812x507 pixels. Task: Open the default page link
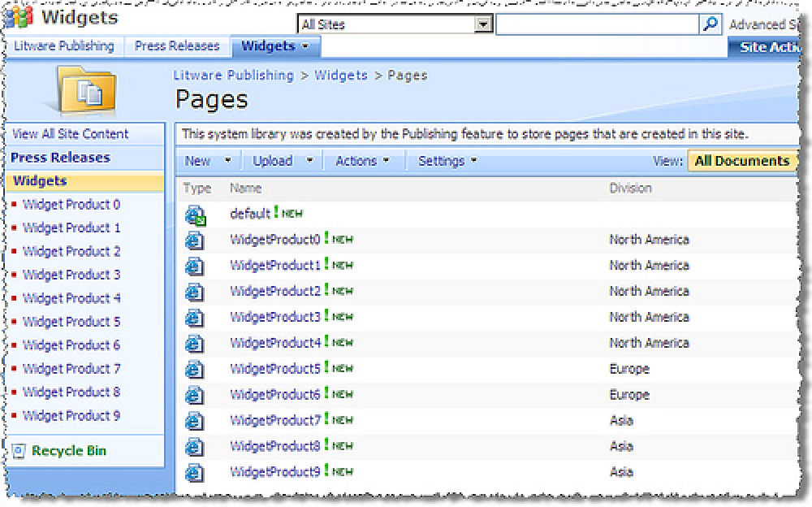(250, 214)
